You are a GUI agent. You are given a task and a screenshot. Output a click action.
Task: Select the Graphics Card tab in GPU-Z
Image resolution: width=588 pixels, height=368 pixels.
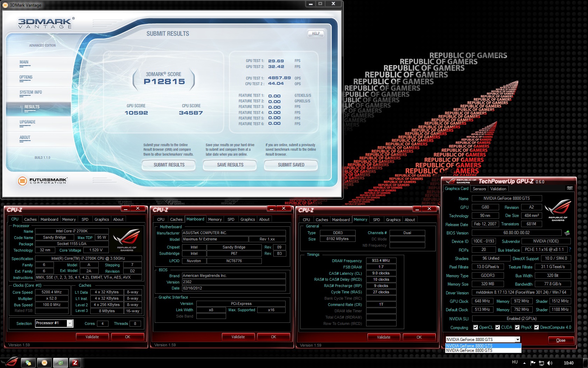click(x=456, y=189)
